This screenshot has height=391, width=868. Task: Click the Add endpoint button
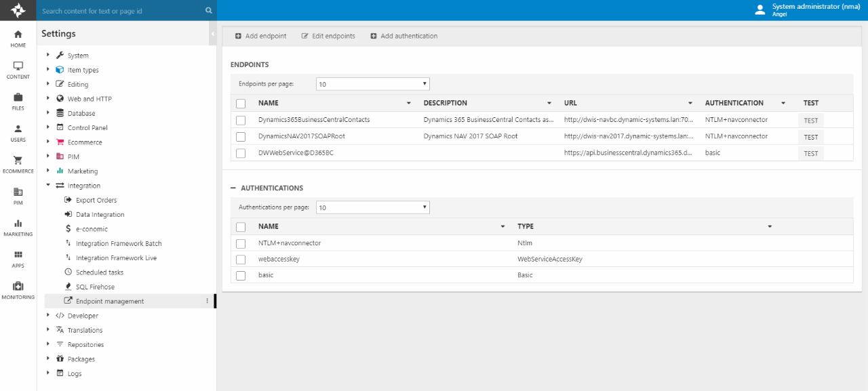coord(260,36)
